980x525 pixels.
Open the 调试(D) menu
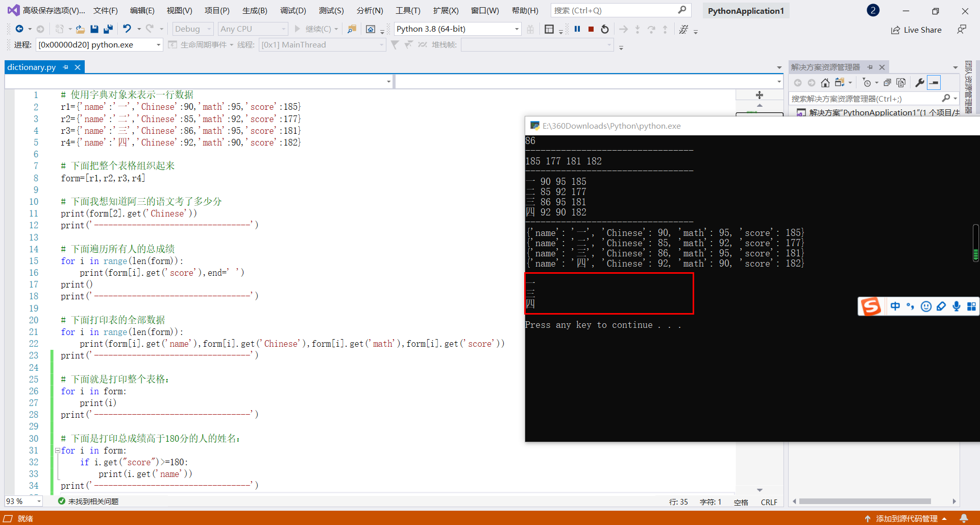point(293,10)
